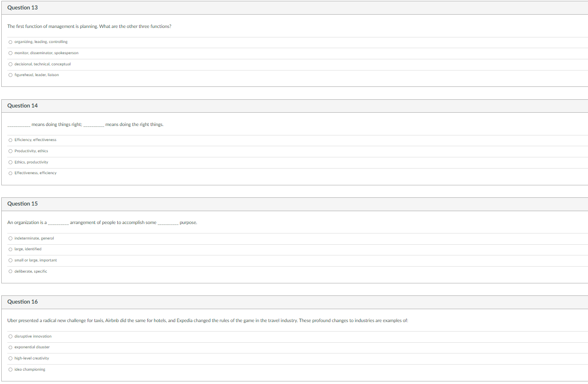Select "Efficiency, effectiveness" for Question 14
Screen dimensions: 588x384
point(10,140)
